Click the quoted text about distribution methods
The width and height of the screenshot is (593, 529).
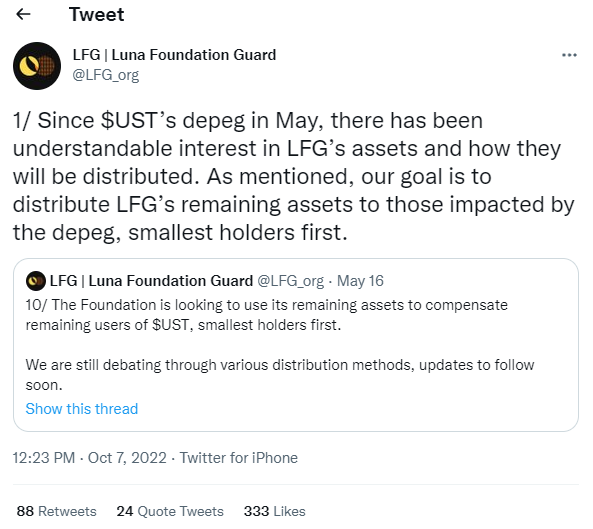tap(280, 375)
